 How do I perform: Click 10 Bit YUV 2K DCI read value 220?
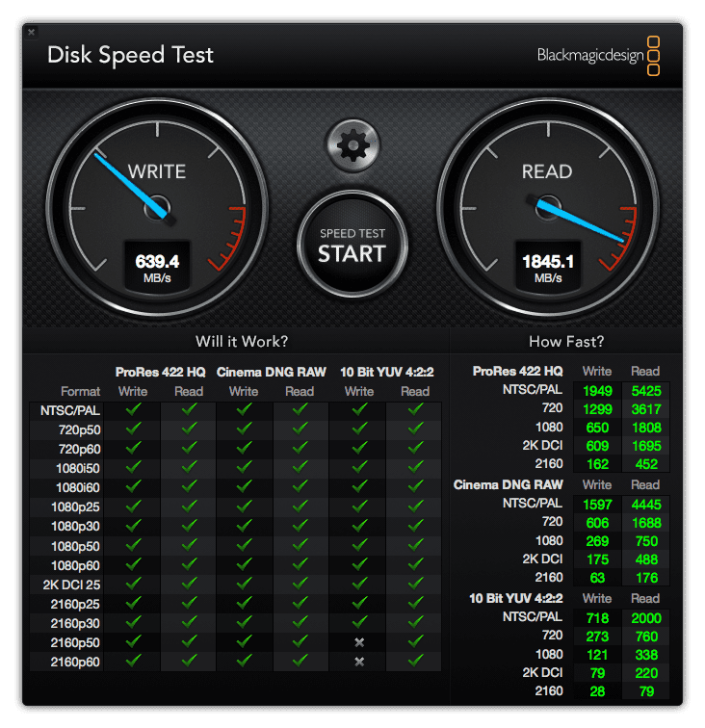point(646,673)
